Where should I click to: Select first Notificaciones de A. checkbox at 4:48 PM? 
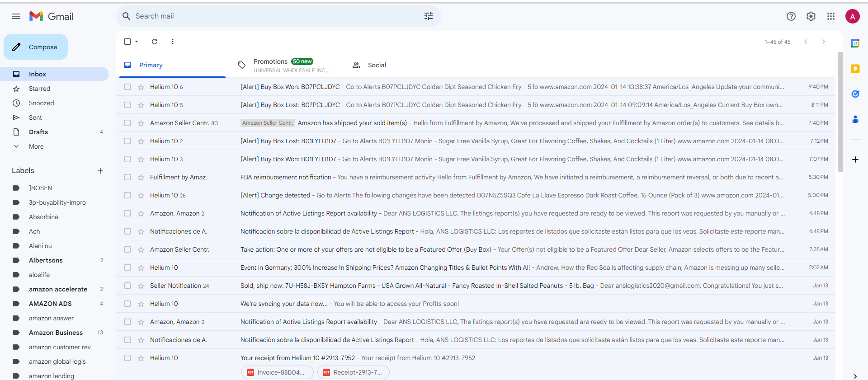click(127, 231)
